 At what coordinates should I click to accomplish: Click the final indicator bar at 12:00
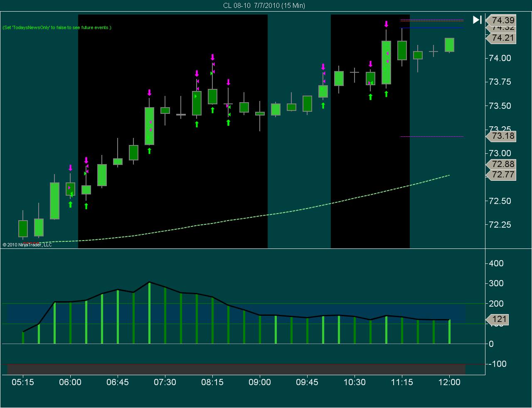point(449,332)
